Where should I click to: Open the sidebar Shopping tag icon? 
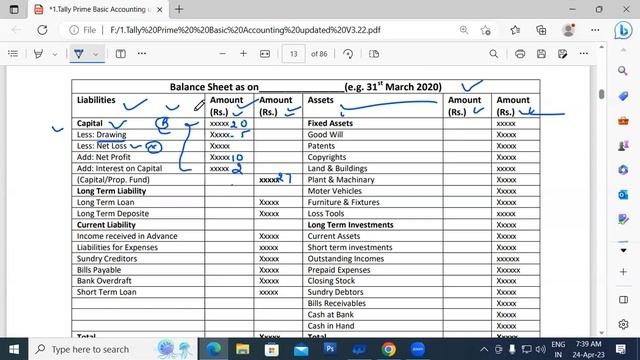point(623,96)
